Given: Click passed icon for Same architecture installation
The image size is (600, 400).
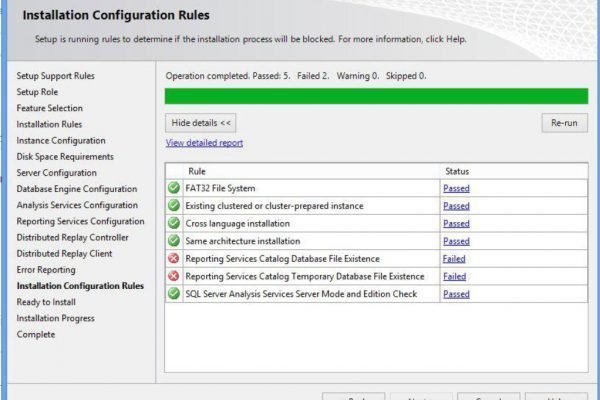Looking at the screenshot, I should [174, 241].
